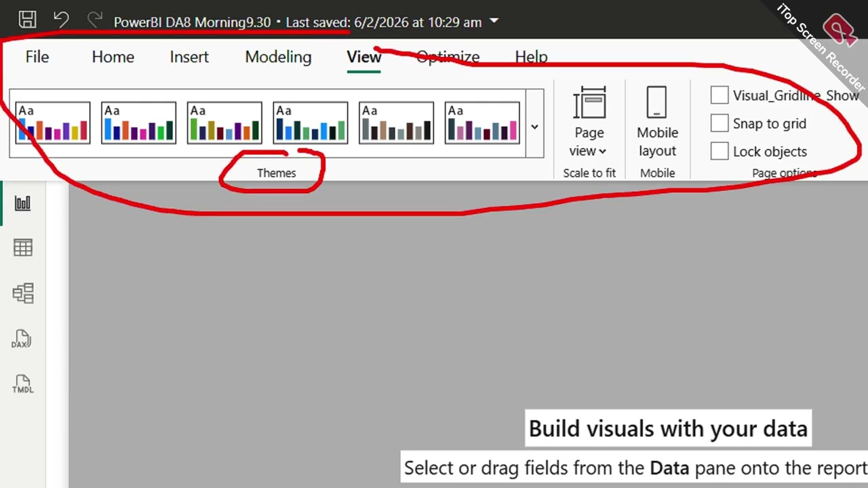Apply the sixth theme with purple-pink bars
Image resolution: width=868 pixels, height=488 pixels.
482,123
